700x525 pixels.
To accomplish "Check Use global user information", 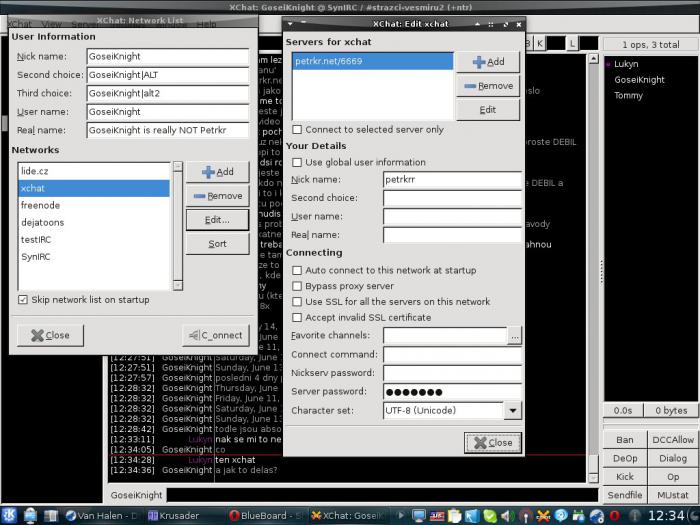I will click(x=297, y=162).
